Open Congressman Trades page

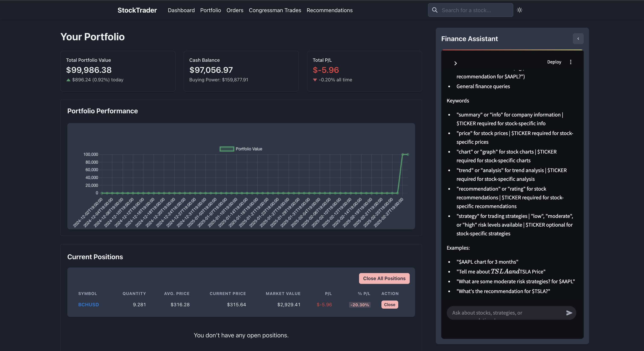click(x=275, y=10)
